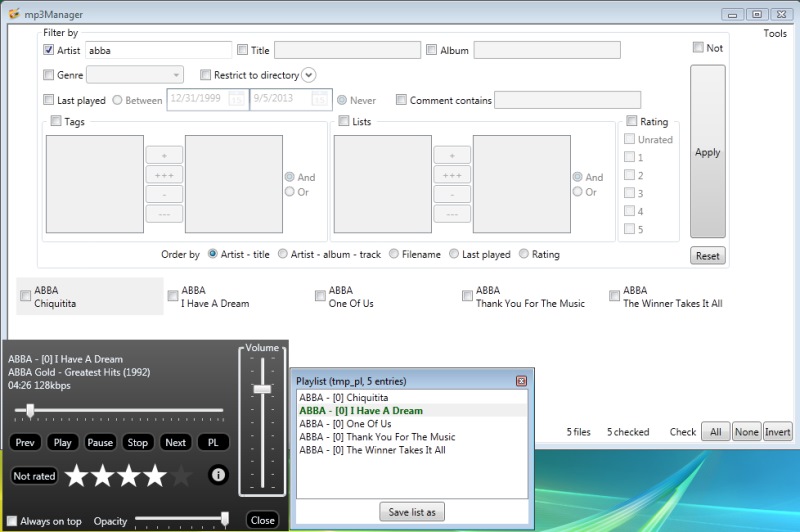
Task: Click into the Album filter text field
Action: (547, 50)
